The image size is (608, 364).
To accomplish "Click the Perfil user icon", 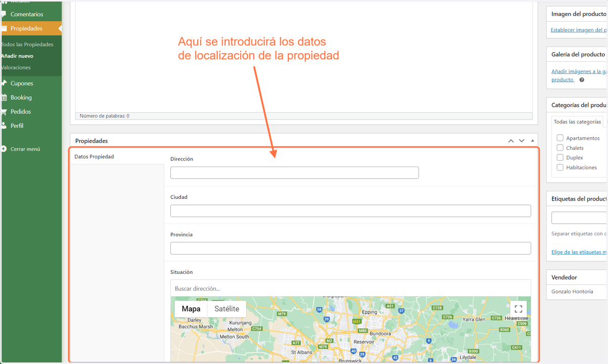I will click(4, 126).
